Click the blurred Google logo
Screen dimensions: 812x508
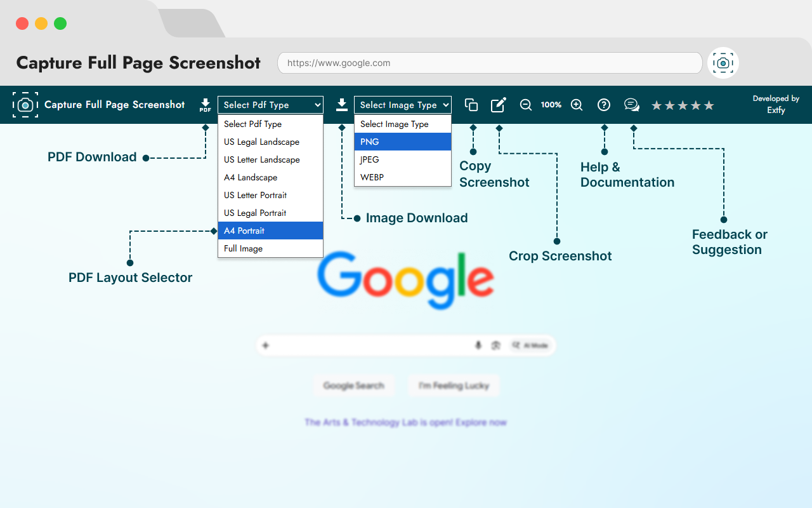click(x=406, y=279)
